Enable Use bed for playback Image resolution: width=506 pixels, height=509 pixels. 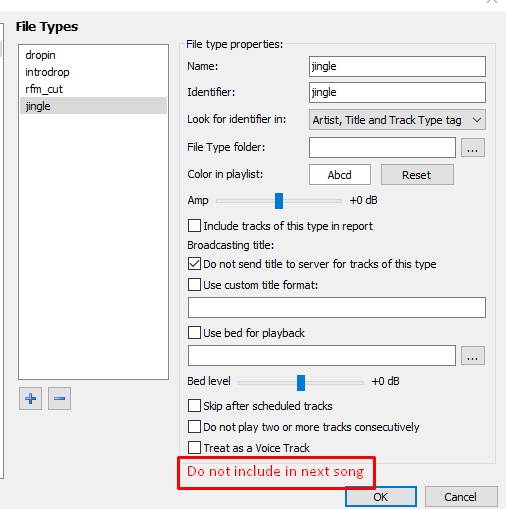pos(194,333)
